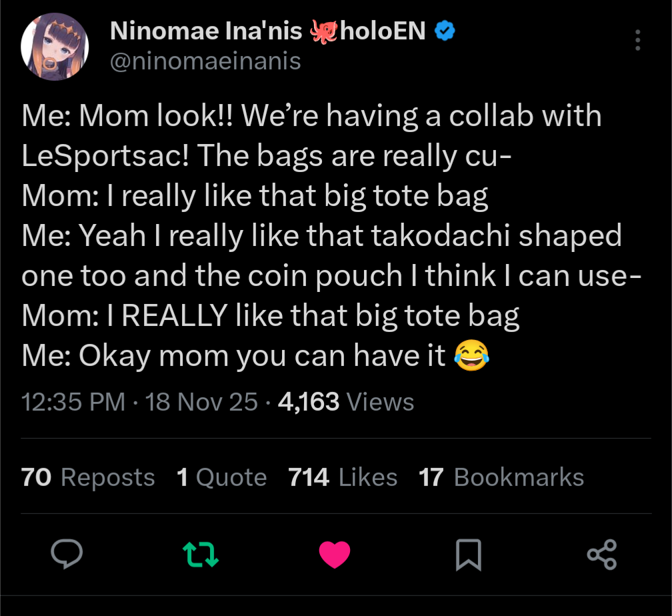Open the Ninomae Ina'nis display name link
The image size is (672, 616).
pyautogui.click(x=205, y=31)
